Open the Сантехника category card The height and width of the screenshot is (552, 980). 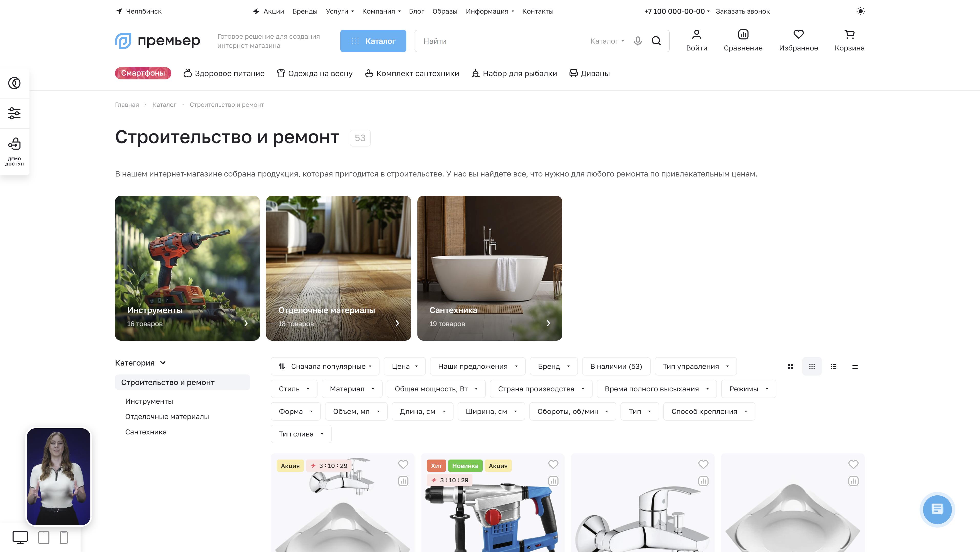click(x=489, y=268)
